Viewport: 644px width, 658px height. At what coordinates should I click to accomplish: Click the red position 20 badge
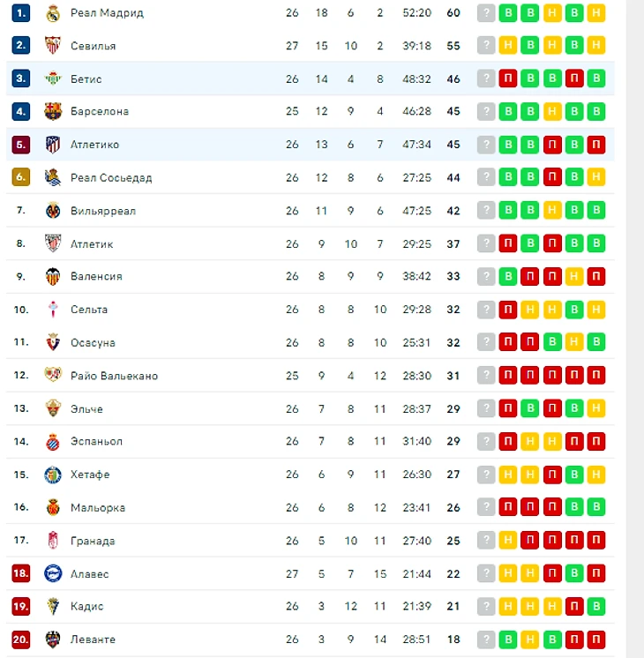(x=21, y=639)
